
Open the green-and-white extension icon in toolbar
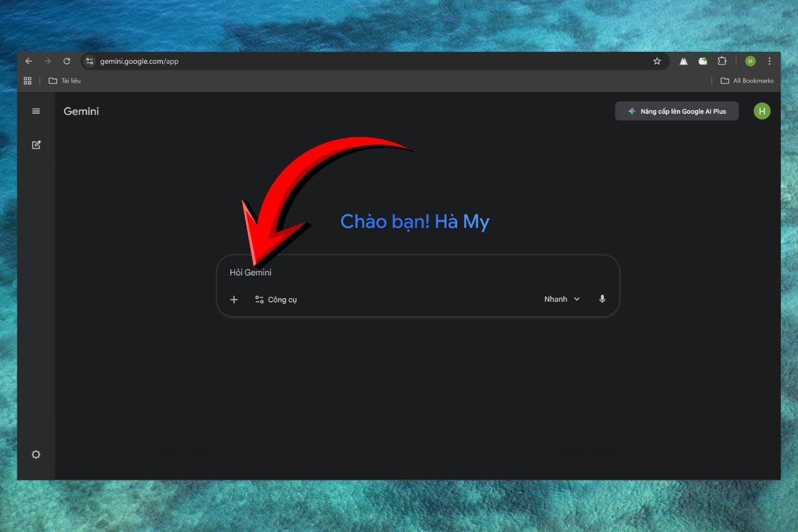click(702, 61)
